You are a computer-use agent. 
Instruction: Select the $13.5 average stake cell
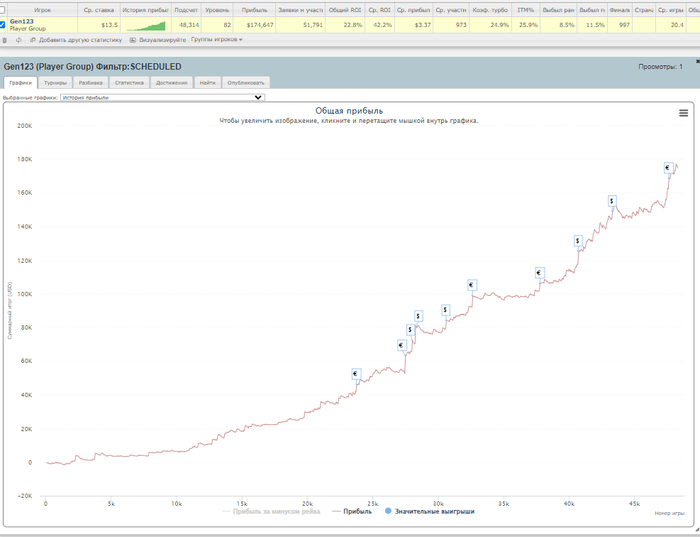99,25
